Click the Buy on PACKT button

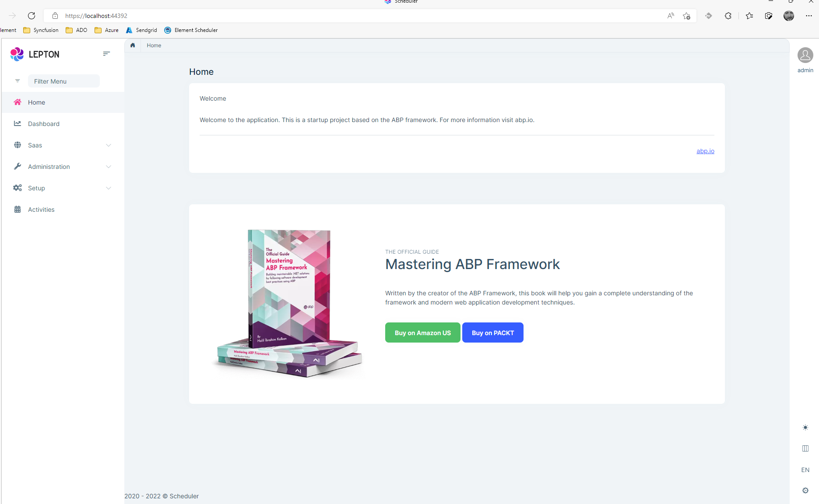tap(492, 332)
